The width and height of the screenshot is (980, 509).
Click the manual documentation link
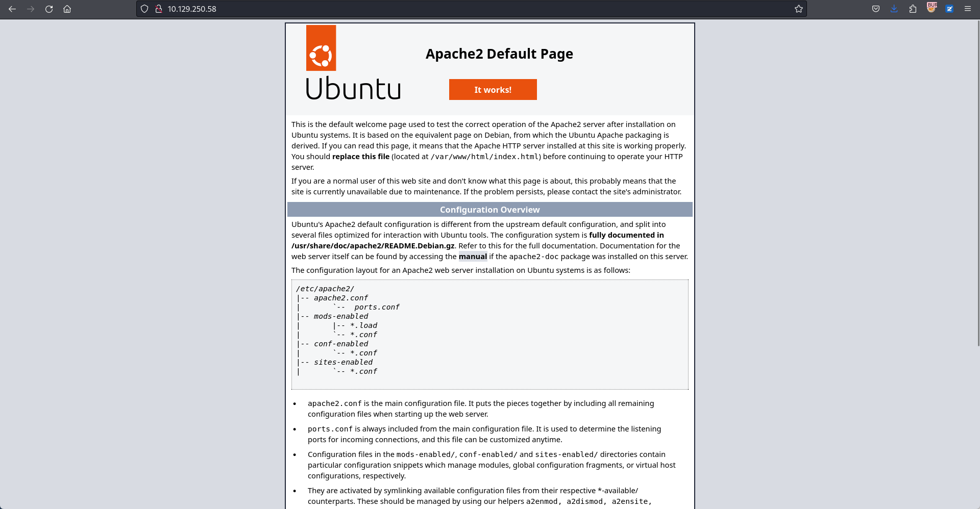473,257
